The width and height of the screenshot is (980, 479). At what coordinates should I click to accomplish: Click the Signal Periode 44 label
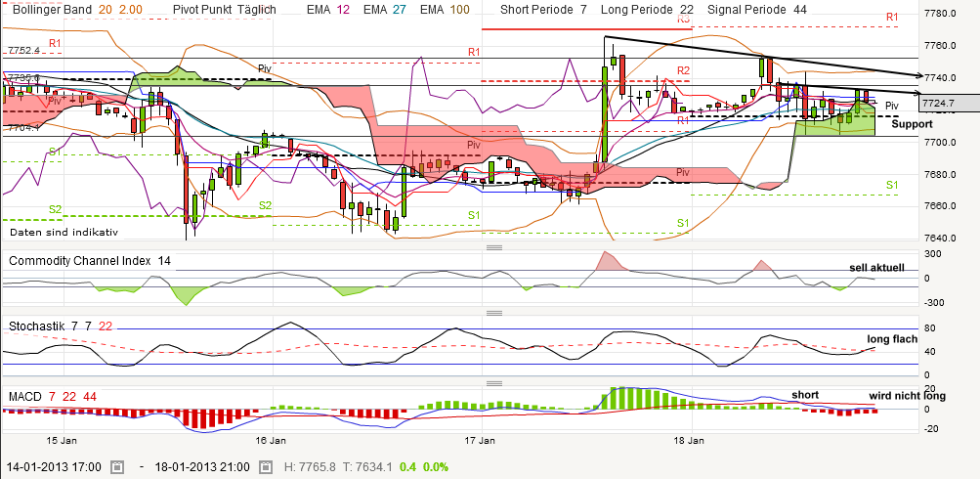coord(757,10)
